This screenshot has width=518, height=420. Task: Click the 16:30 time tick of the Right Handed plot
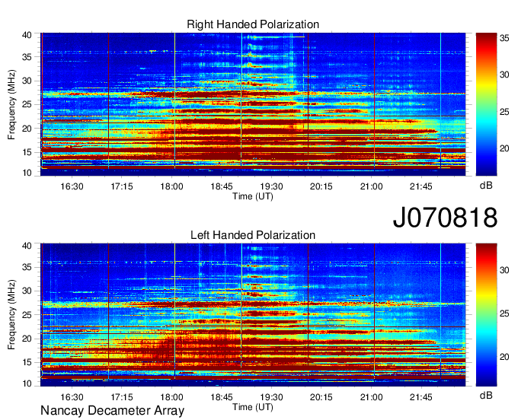pos(72,186)
